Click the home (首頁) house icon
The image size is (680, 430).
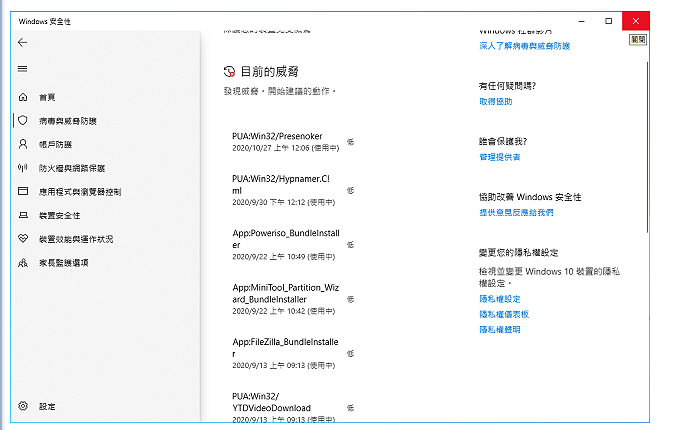click(23, 97)
